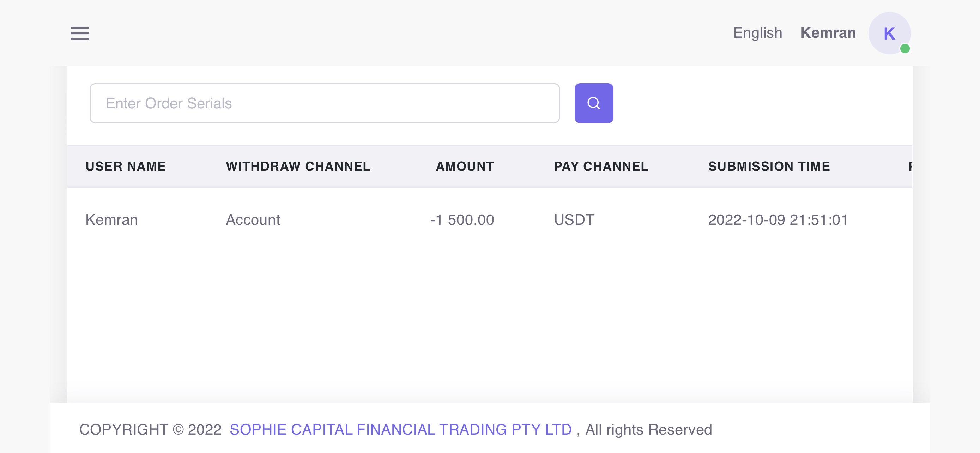This screenshot has width=980, height=453.
Task: Click the green online status dot
Action: (905, 49)
